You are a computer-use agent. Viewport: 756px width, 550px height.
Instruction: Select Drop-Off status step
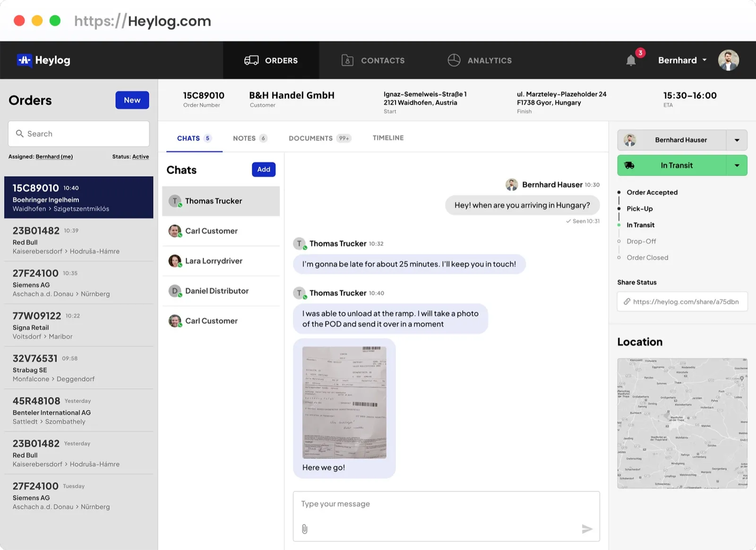pyautogui.click(x=641, y=241)
